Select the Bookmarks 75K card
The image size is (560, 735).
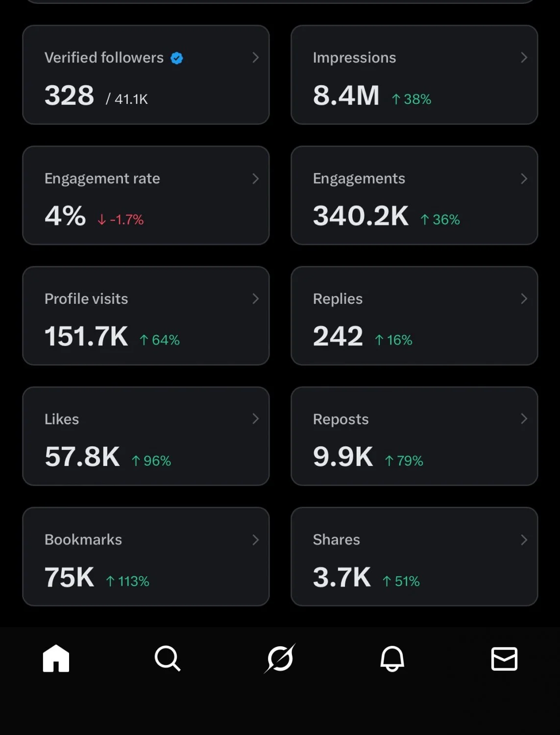pos(146,557)
